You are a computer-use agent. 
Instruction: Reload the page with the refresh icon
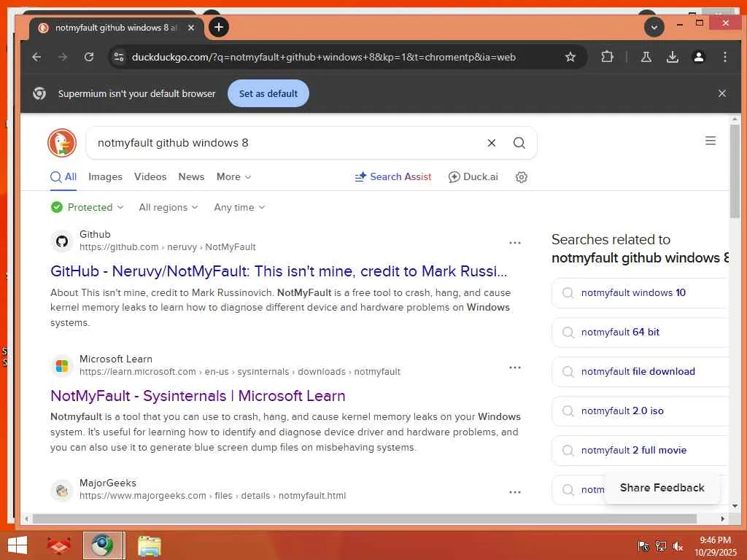(88, 57)
